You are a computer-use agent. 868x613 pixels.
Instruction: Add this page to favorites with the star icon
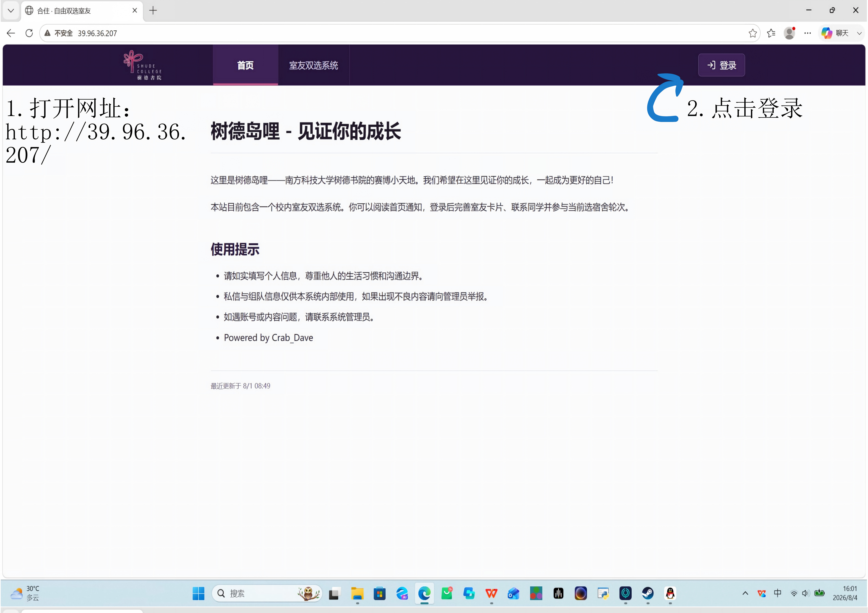[x=752, y=33]
